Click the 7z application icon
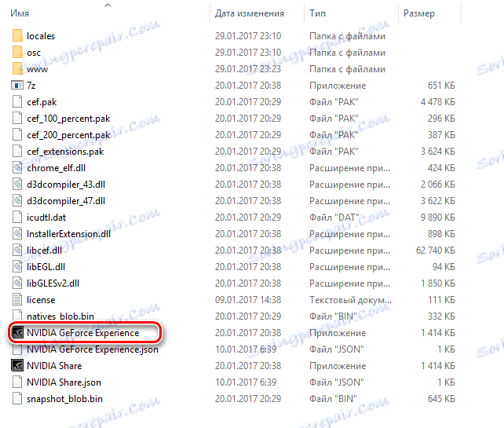This screenshot has width=504, height=428. click(17, 86)
